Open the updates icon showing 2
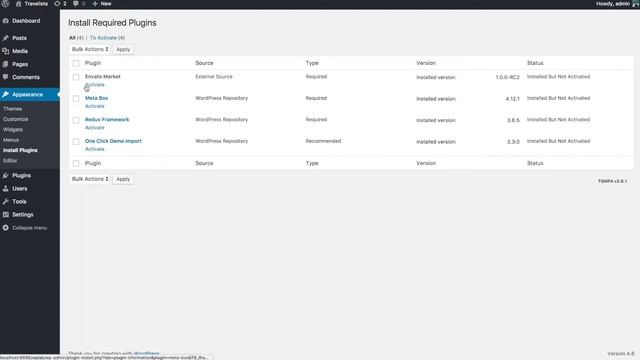 click(x=57, y=4)
